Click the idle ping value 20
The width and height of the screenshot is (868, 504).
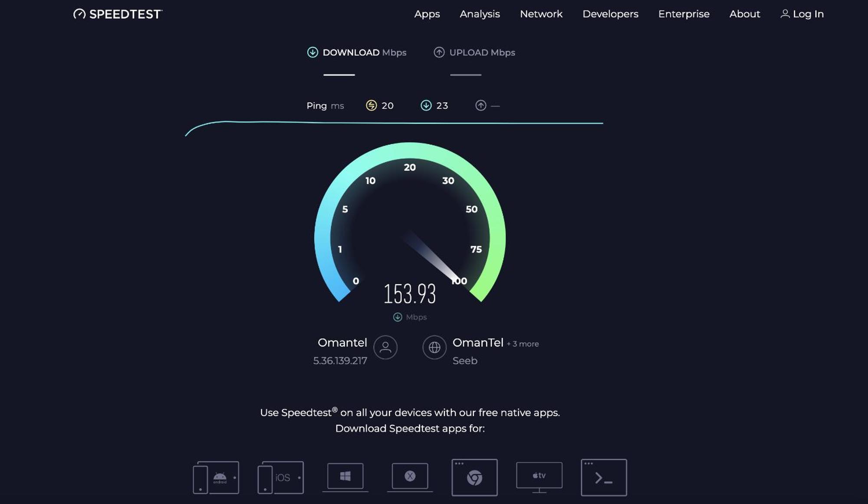pos(388,105)
